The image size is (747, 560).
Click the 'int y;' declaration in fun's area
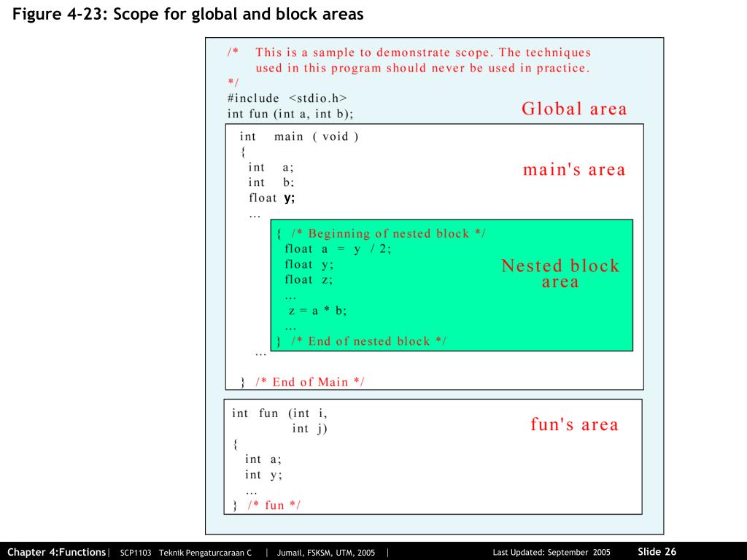[x=263, y=475]
